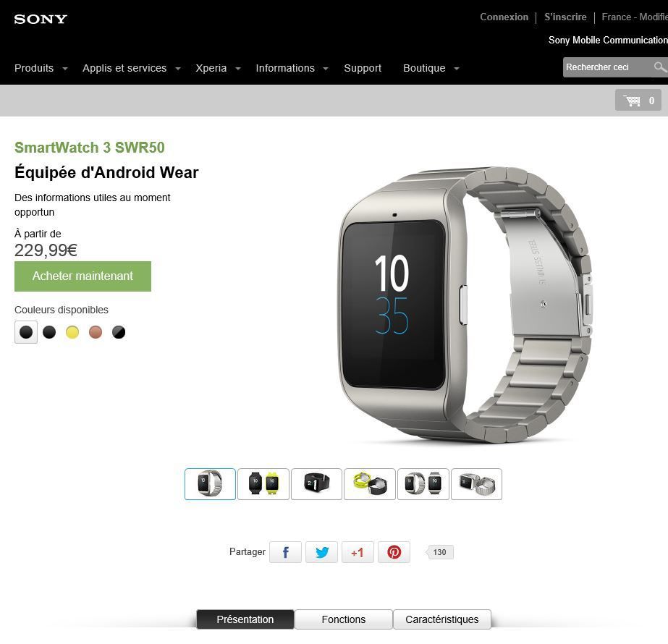This screenshot has height=644, width=668.
Task: Switch to the Fonctions tab
Action: pos(343,619)
